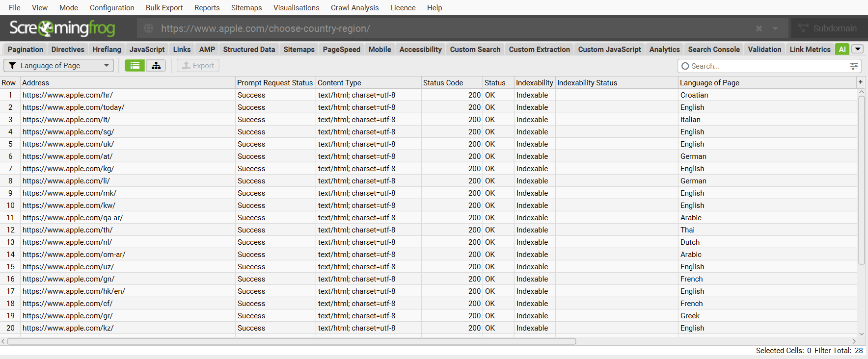Open the File menu
The height and width of the screenshot is (359, 868).
(15, 8)
